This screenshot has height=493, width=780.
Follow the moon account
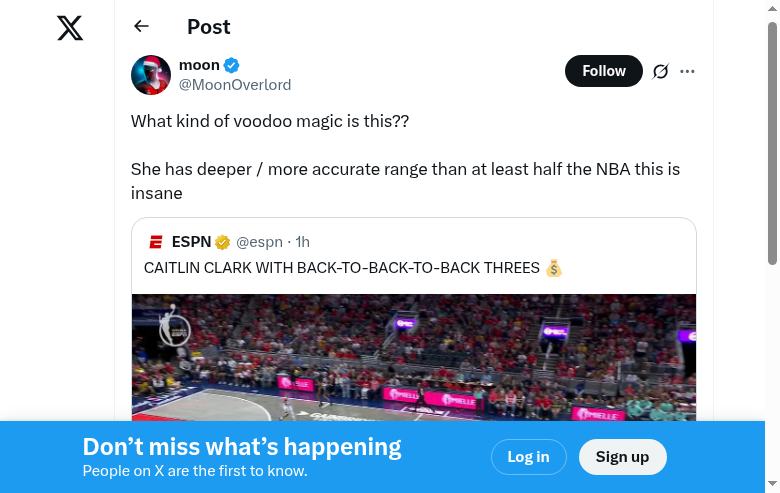coord(604,71)
